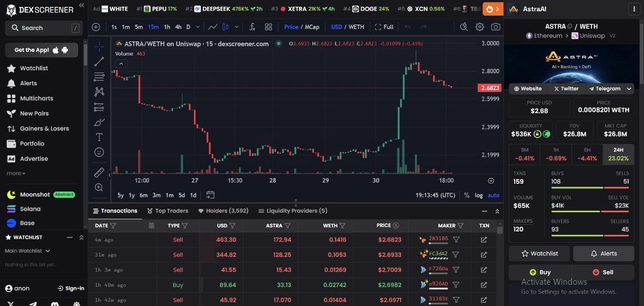Select the brush drawing tool
Viewport: 644px width, 306px height.
99,122
